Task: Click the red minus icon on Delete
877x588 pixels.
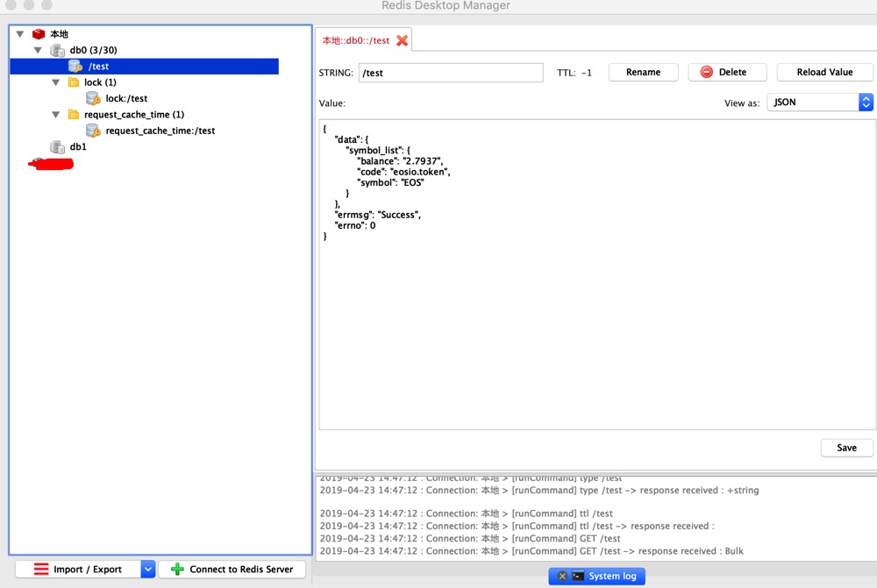Action: click(706, 72)
